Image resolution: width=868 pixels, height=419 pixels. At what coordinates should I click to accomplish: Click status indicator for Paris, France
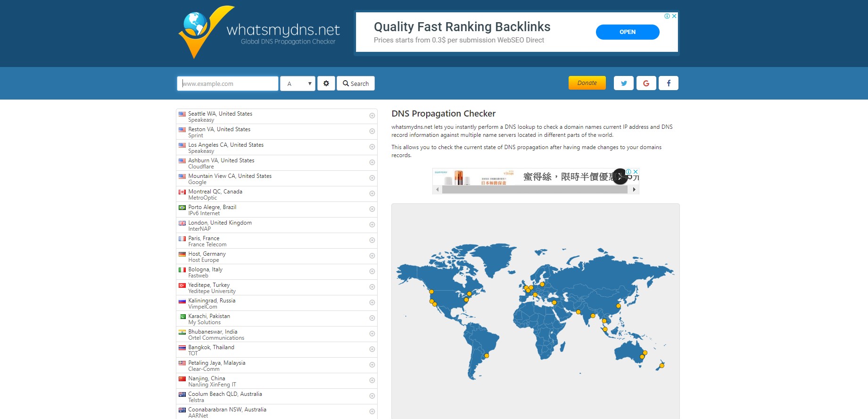[372, 240]
